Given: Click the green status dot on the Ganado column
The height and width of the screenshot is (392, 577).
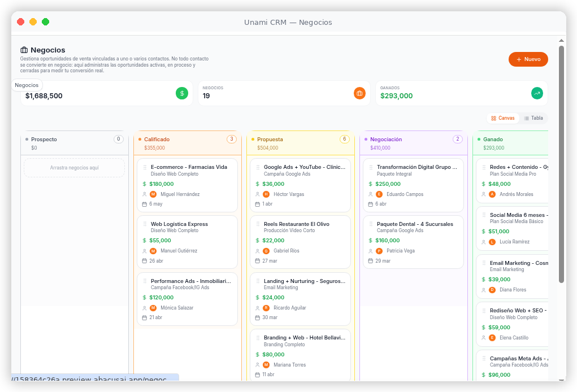Looking at the screenshot, I should 478,139.
